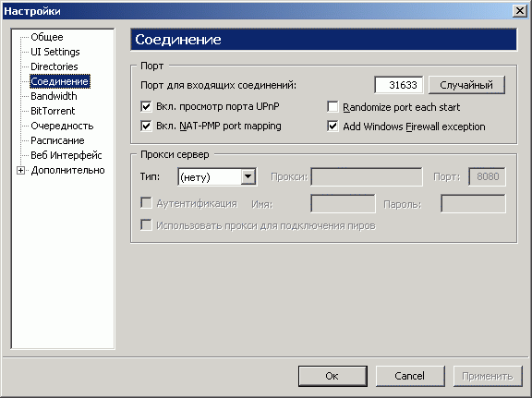The height and width of the screenshot is (398, 532).
Task: Click the Случайный port button
Action: pos(466,85)
